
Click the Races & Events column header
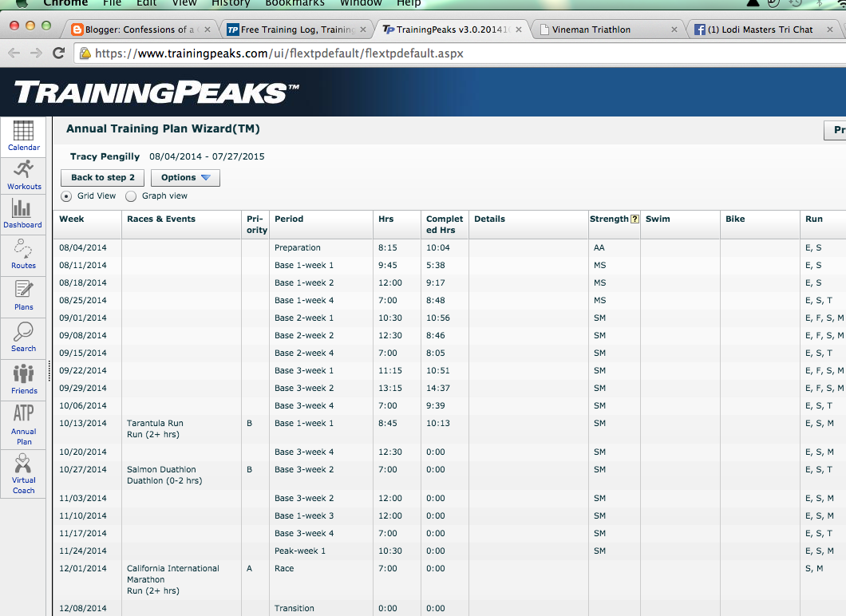pos(181,224)
